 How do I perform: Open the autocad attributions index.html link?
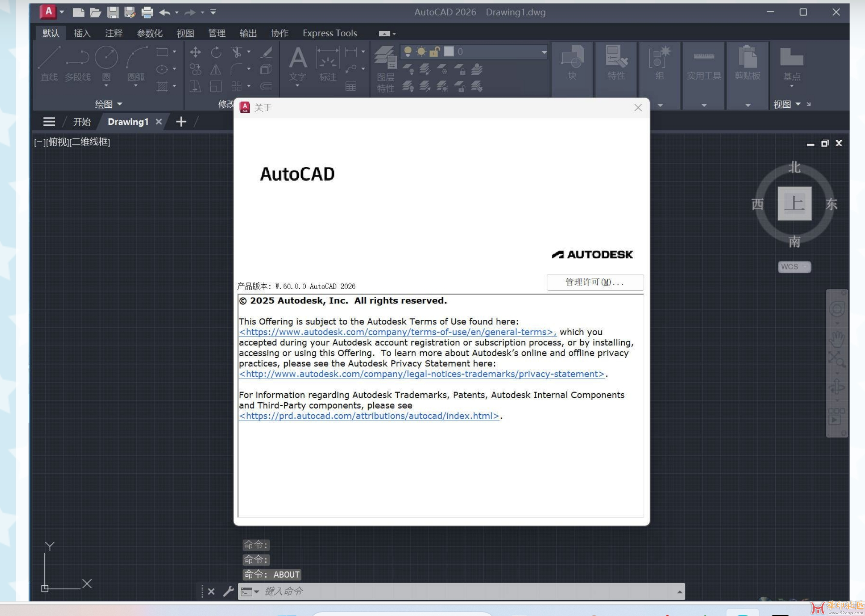tap(369, 416)
